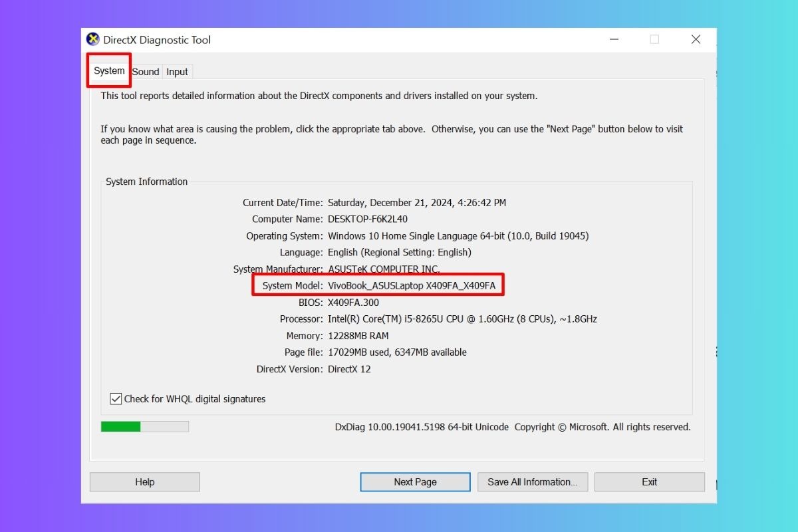Click the green progress bar
This screenshot has width=798, height=532.
click(145, 426)
